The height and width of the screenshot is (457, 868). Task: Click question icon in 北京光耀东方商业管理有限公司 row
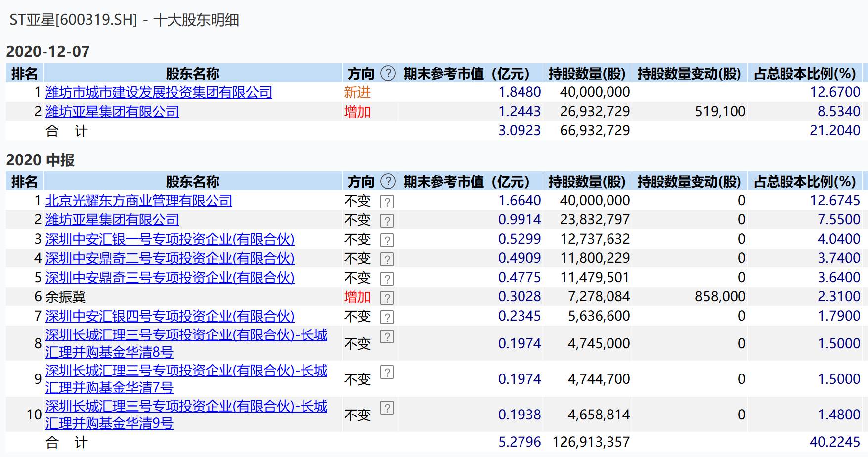point(387,202)
